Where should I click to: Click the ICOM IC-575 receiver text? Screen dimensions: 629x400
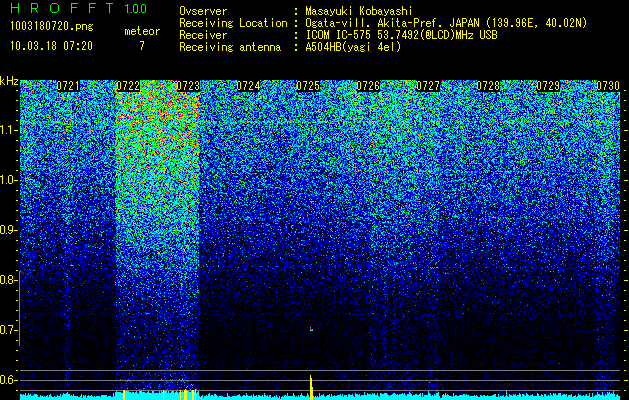pyautogui.click(x=401, y=35)
